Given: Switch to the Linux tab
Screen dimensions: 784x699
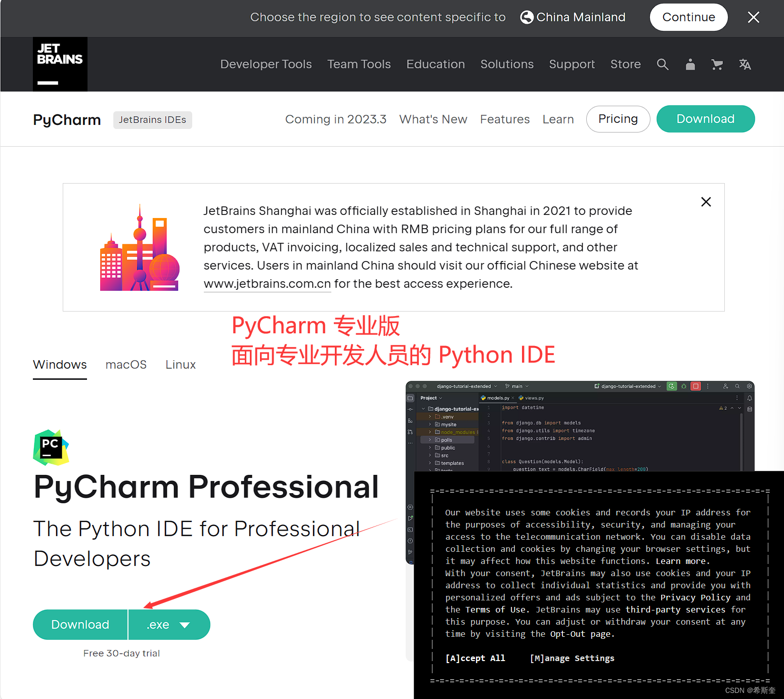Looking at the screenshot, I should pyautogui.click(x=181, y=365).
